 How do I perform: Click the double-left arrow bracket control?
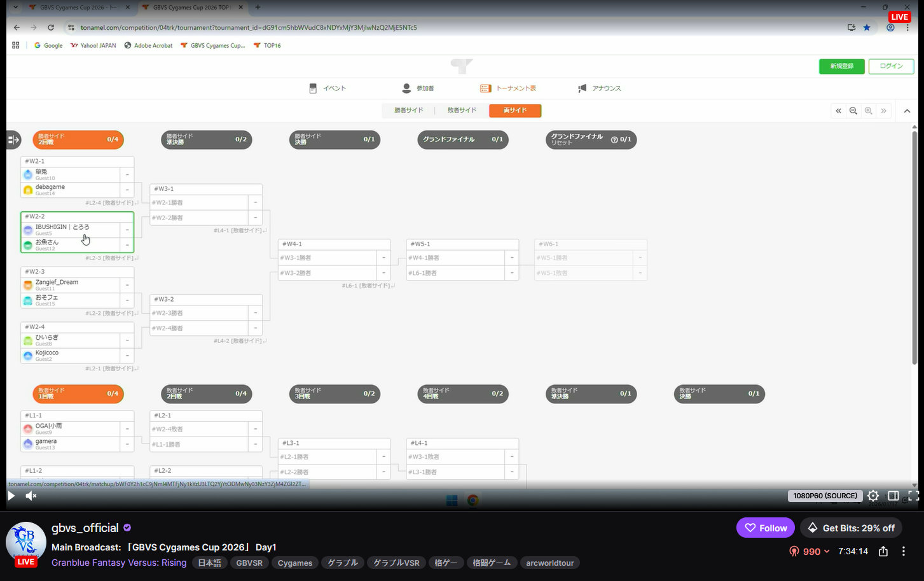(x=838, y=111)
